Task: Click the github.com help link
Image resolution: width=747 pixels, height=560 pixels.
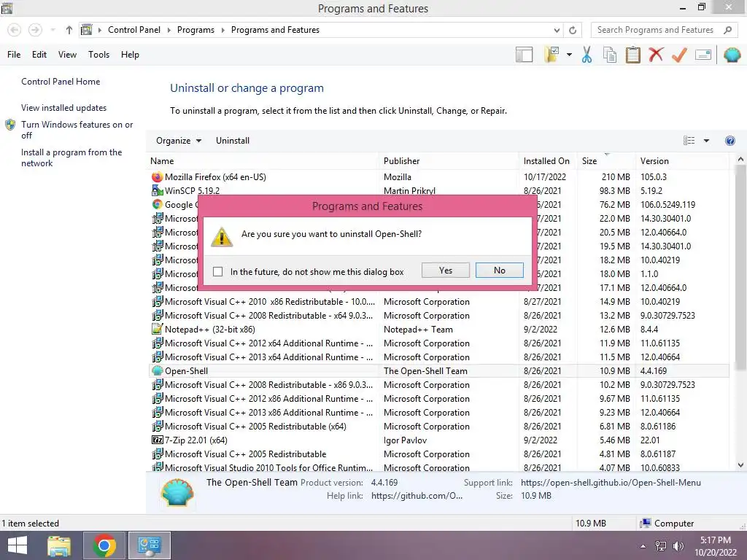Action: pyautogui.click(x=417, y=496)
